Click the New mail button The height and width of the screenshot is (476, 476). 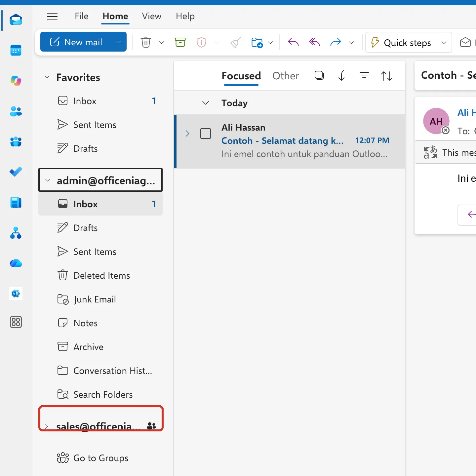[x=76, y=42]
